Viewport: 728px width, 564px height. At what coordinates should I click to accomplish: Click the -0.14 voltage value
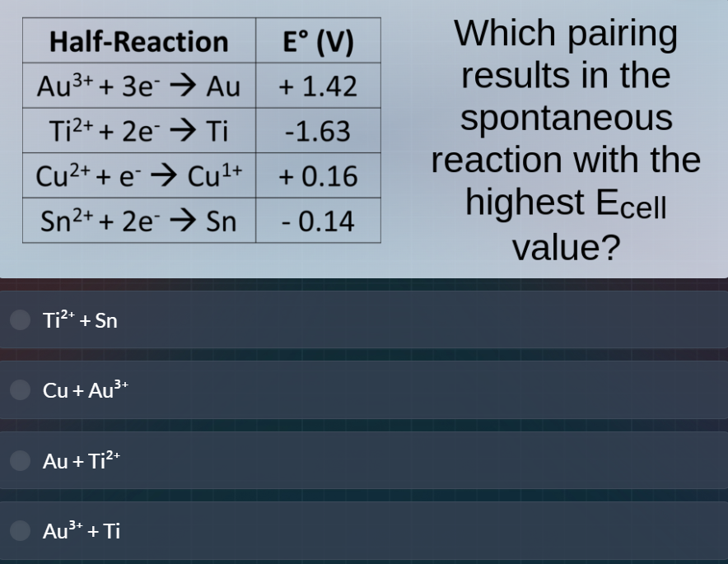pos(317,220)
